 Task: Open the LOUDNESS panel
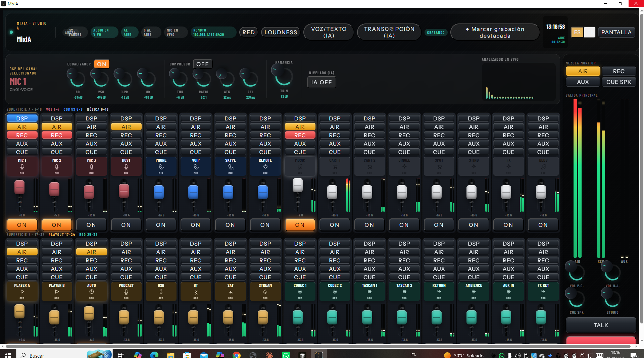(281, 32)
